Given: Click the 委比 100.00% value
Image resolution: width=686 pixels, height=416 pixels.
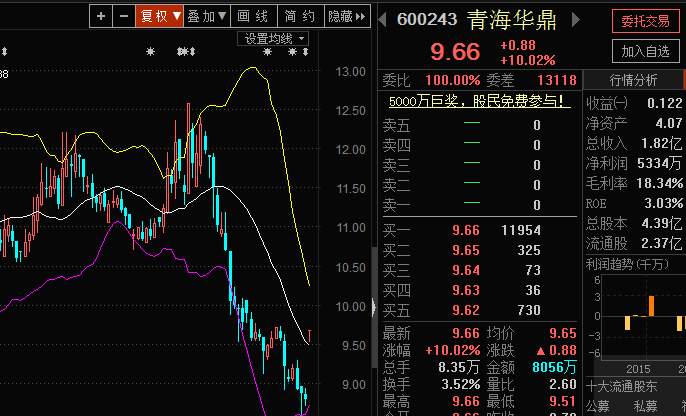Looking at the screenshot, I should [x=453, y=80].
